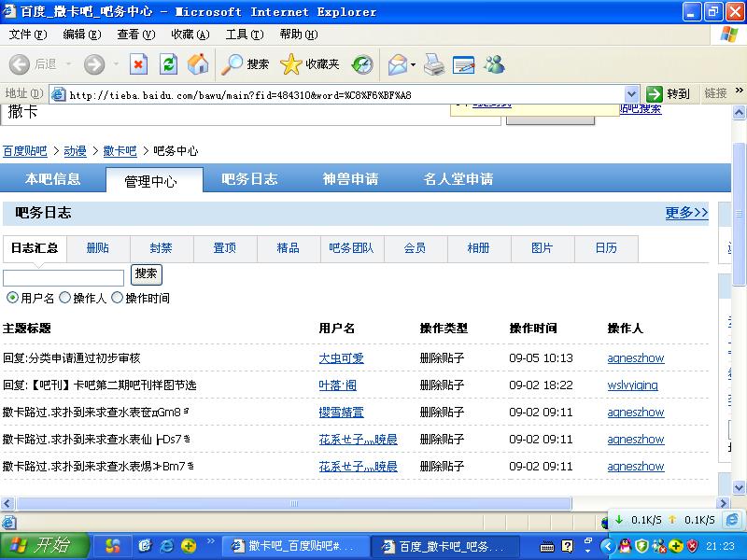Open the Windows 开始 Start button
The width and height of the screenshot is (747, 560).
(44, 546)
